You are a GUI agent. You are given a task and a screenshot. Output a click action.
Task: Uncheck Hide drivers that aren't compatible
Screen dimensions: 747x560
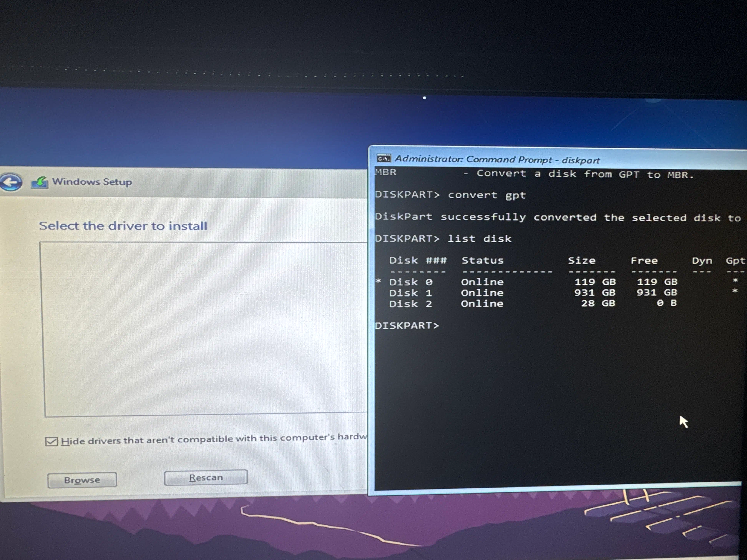point(51,441)
